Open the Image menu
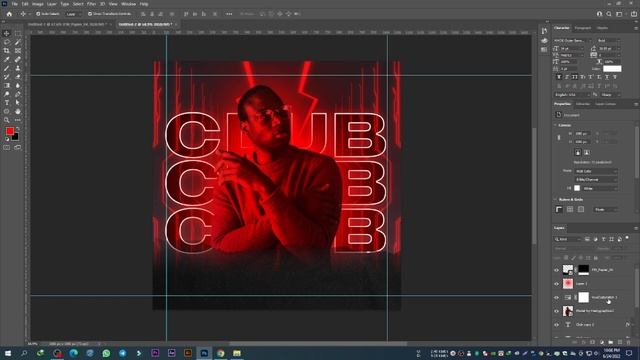640x360 pixels. click(x=38, y=4)
